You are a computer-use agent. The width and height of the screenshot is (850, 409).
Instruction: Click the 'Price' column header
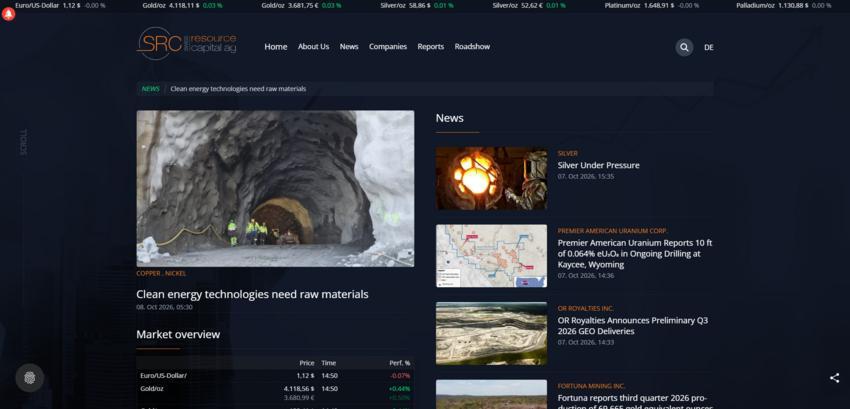[x=307, y=363]
